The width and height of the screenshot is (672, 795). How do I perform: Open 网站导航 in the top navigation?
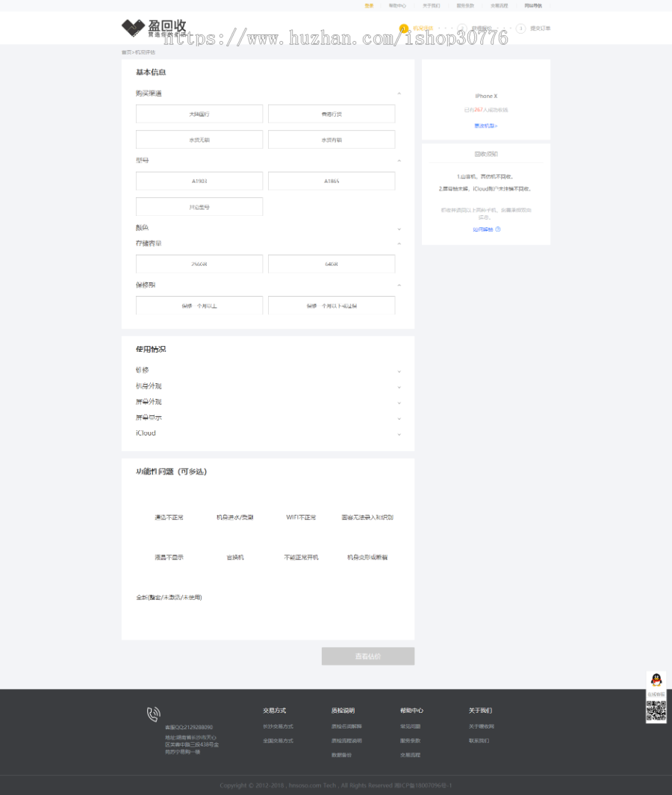click(x=533, y=5)
